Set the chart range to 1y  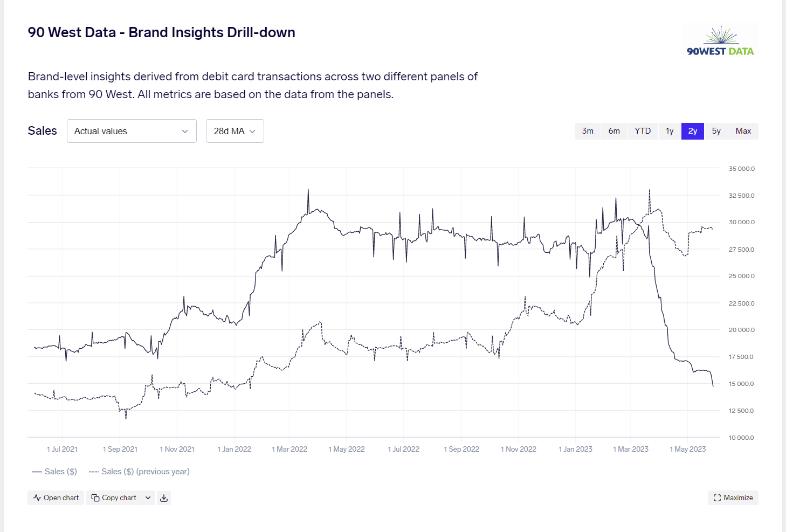tap(670, 131)
